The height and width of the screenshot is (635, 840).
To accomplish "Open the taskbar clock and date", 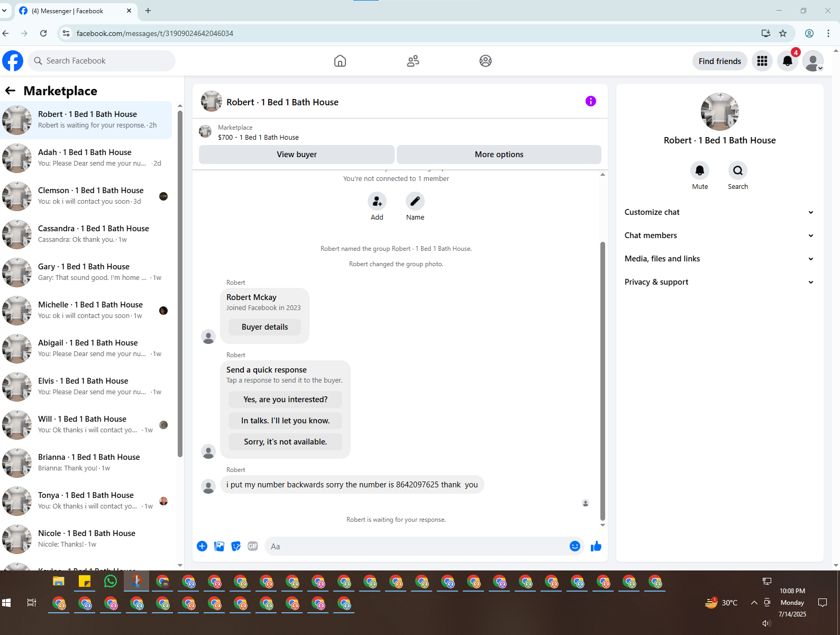I will (792, 603).
